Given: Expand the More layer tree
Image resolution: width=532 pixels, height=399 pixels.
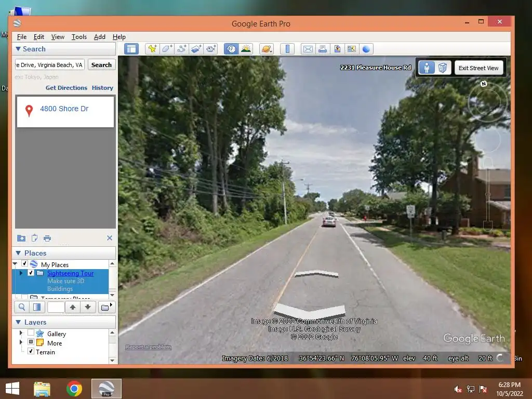Looking at the screenshot, I should pyautogui.click(x=21, y=342).
